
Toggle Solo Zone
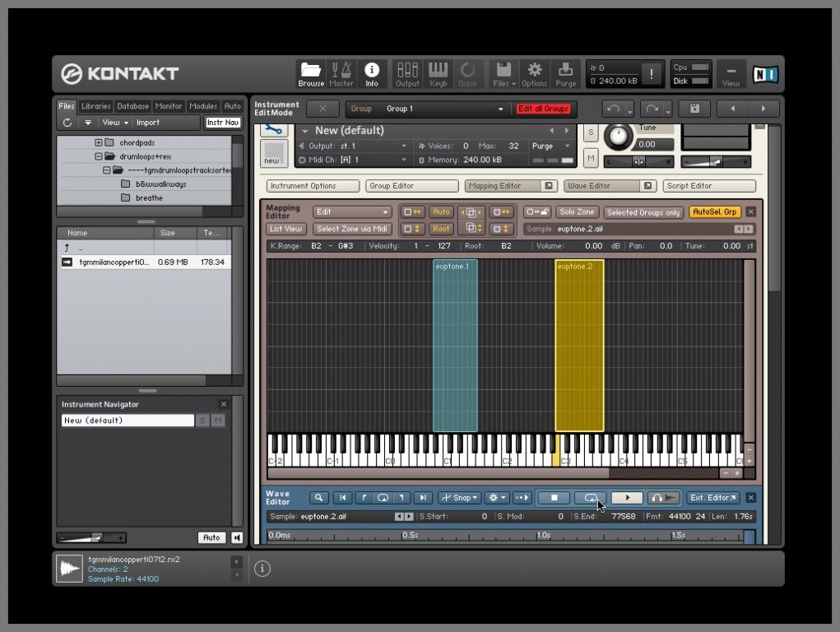pos(577,212)
